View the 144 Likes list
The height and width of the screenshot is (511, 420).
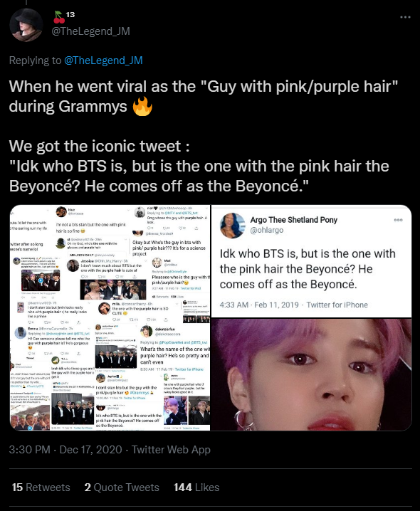pos(196,488)
